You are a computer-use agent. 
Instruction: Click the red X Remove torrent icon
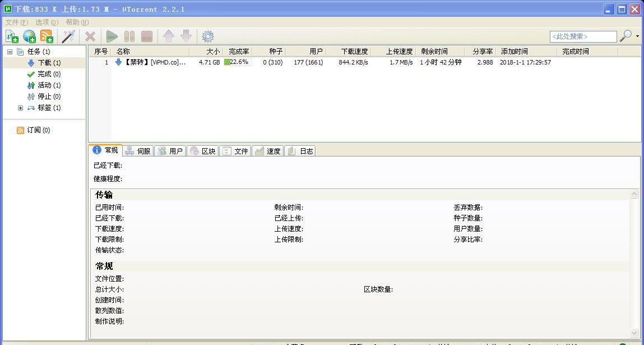tap(90, 36)
